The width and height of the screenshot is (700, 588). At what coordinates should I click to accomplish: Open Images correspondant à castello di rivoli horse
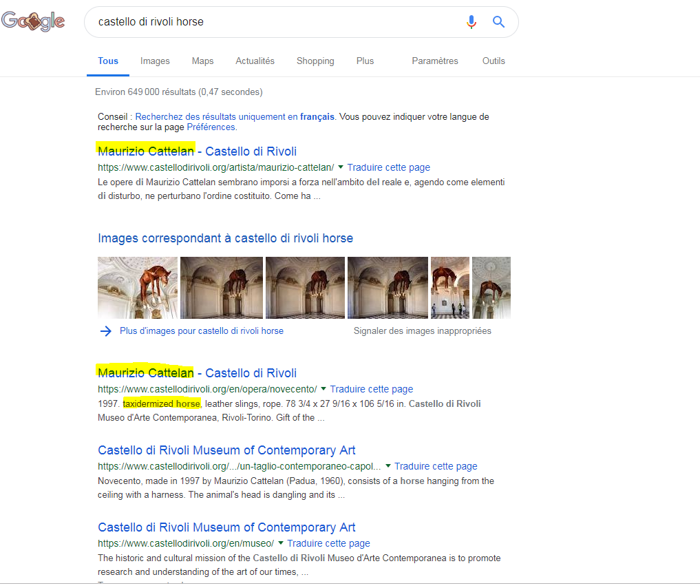226,238
